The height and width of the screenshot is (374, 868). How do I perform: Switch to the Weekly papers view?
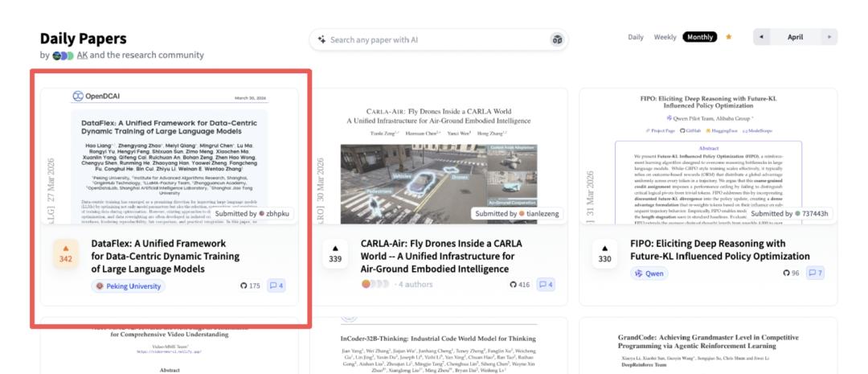[x=665, y=37]
